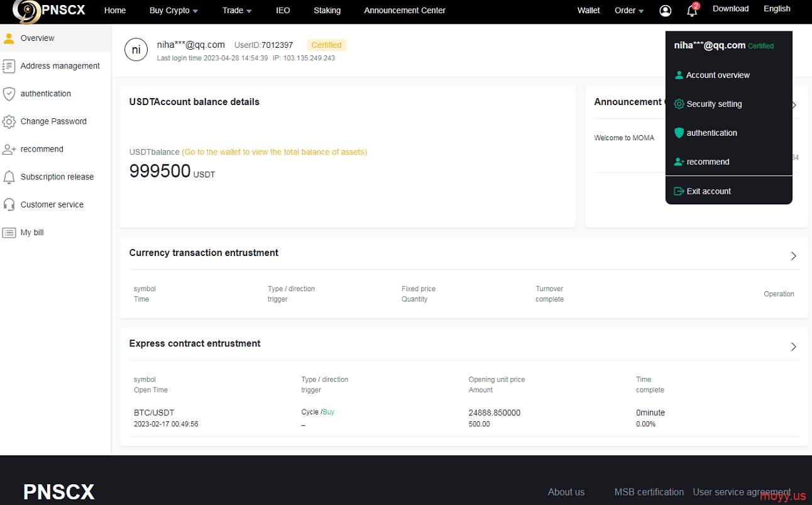
Task: Click the BTC/USDT contract row symbol
Action: coord(154,413)
